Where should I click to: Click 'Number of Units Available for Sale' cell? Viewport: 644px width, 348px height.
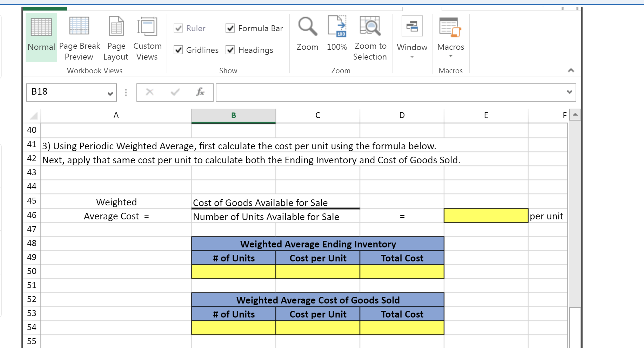[x=266, y=217]
